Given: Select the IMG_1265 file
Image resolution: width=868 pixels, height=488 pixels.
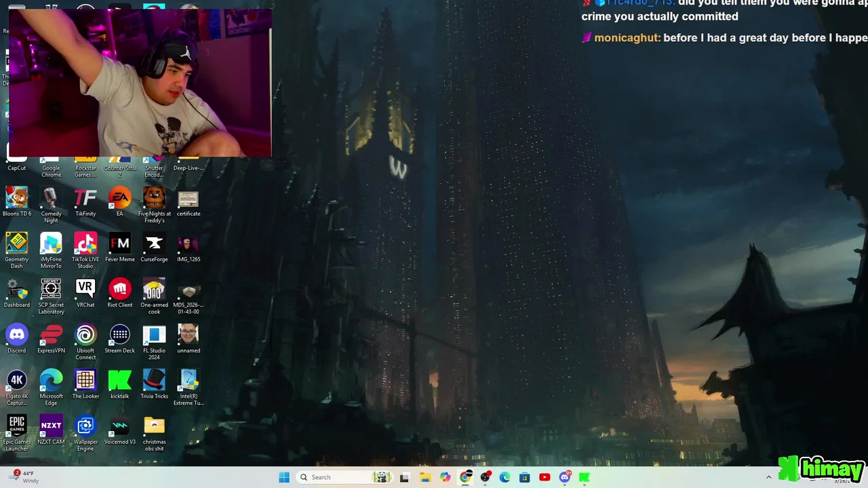Looking at the screenshot, I should click(x=189, y=248).
